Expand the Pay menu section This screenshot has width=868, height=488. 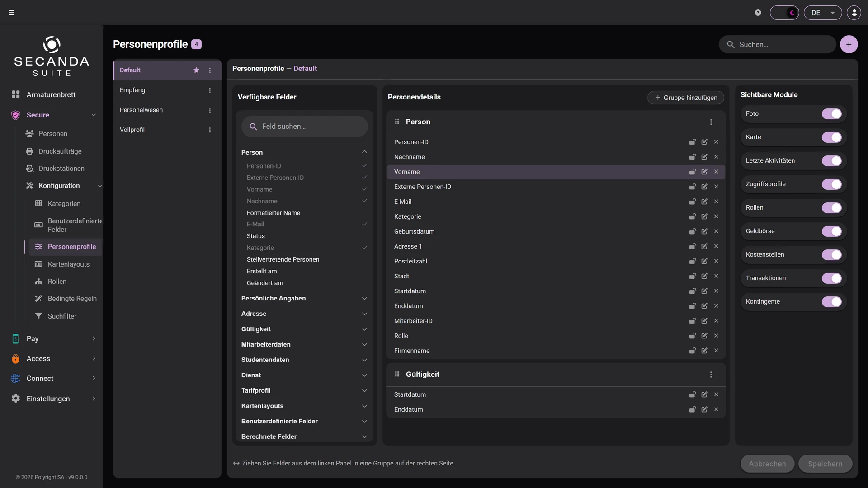[53, 338]
